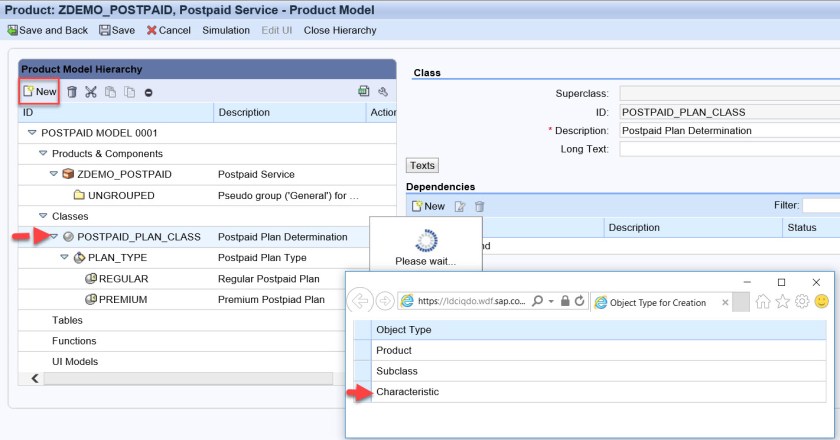Image resolution: width=840 pixels, height=440 pixels.
Task: Collapse the Products & Components node
Action: pyautogui.click(x=43, y=154)
